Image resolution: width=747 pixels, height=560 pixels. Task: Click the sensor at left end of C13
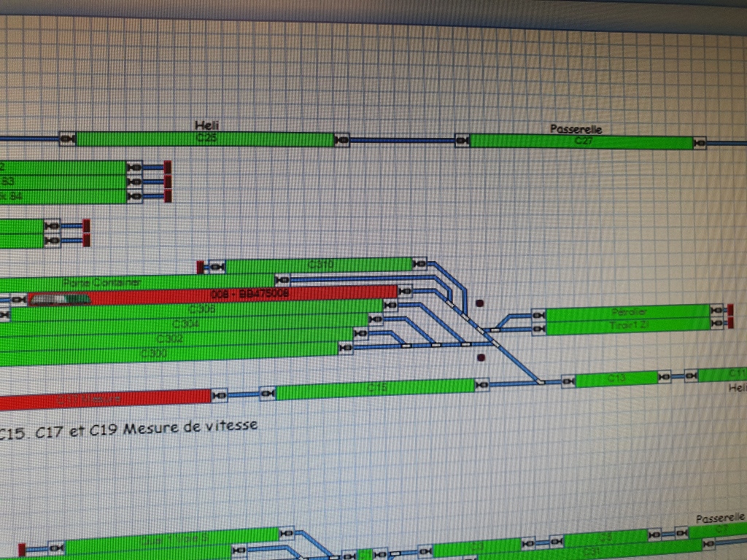568,381
